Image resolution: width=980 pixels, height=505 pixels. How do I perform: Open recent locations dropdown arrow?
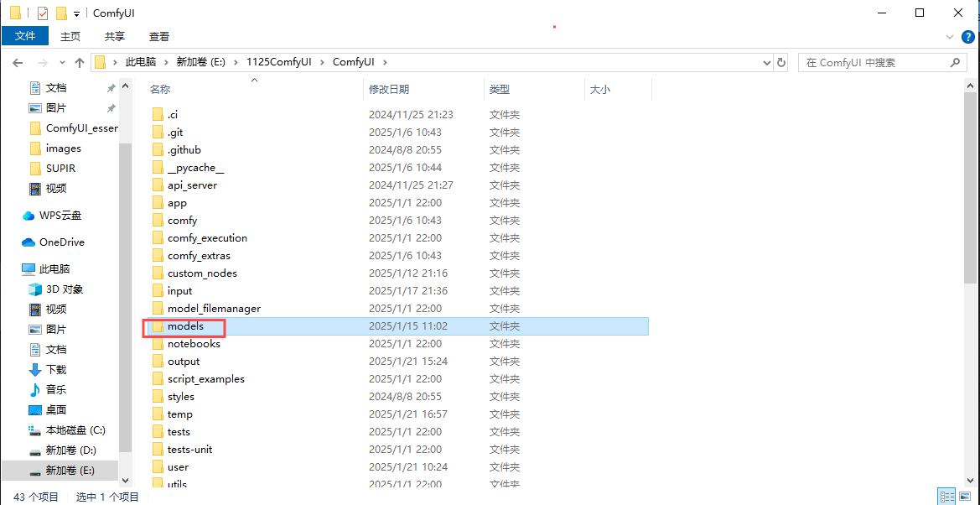point(61,63)
